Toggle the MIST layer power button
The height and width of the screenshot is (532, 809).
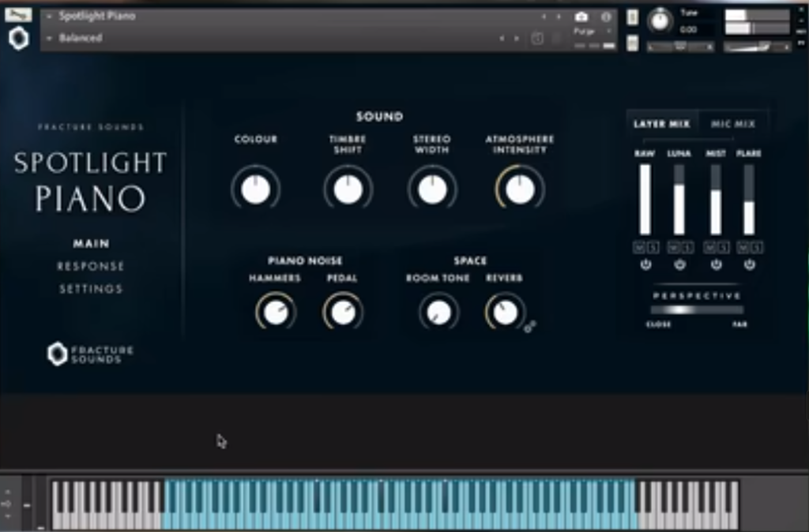coord(716,265)
